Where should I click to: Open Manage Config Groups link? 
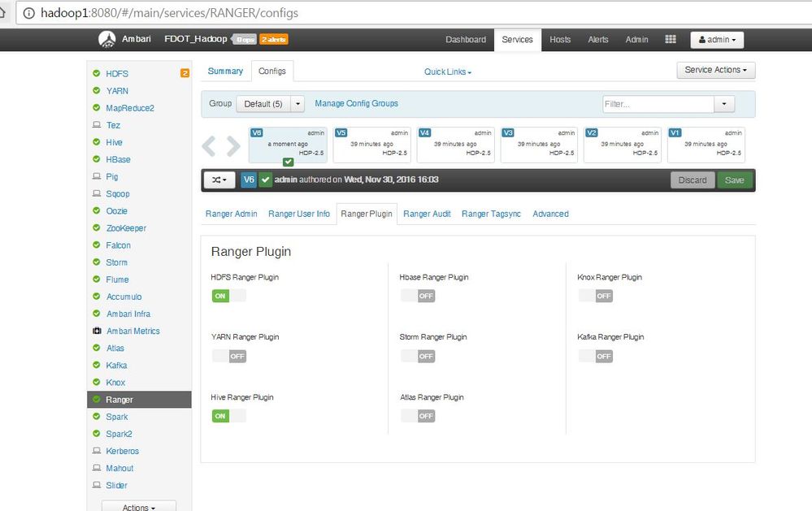point(356,103)
